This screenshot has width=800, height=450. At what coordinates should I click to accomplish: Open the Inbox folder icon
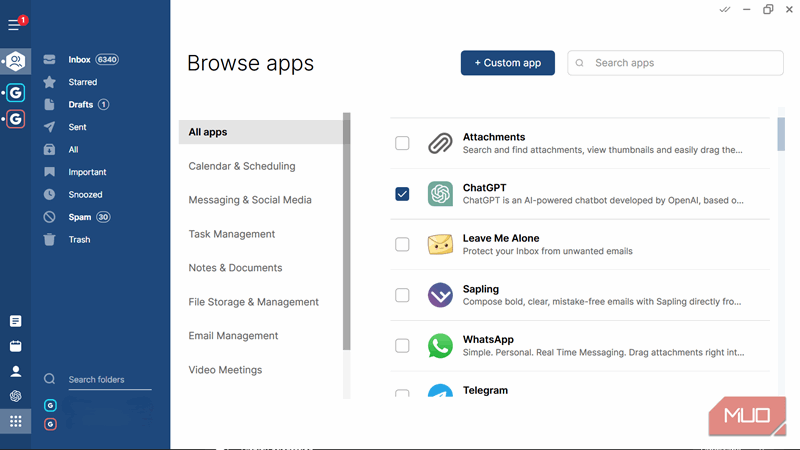(x=49, y=60)
